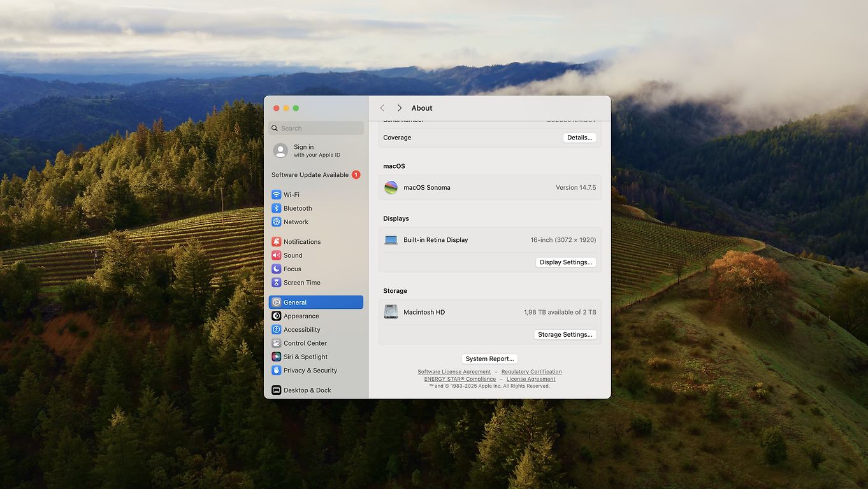868x489 pixels.
Task: Select Notifications in the sidebar
Action: (316, 242)
